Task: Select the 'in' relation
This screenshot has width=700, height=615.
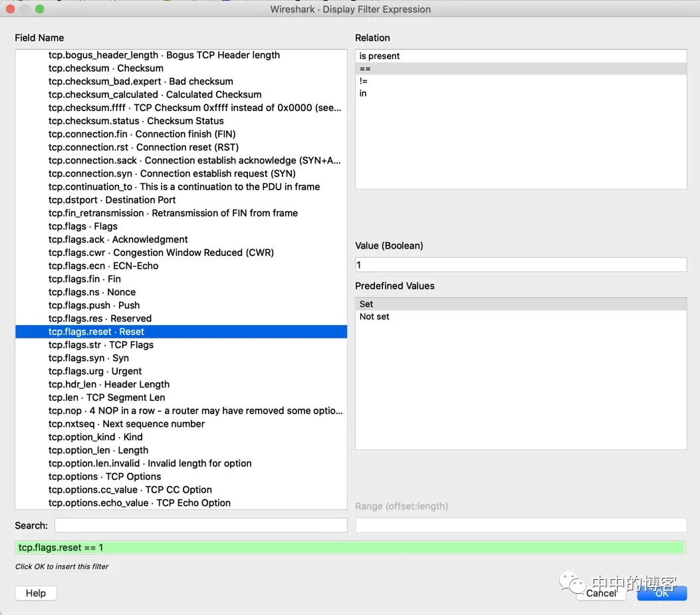Action: (521, 93)
